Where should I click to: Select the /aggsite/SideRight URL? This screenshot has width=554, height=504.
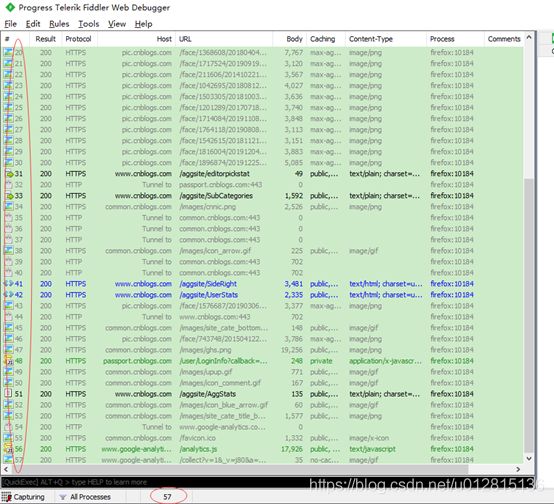208,284
